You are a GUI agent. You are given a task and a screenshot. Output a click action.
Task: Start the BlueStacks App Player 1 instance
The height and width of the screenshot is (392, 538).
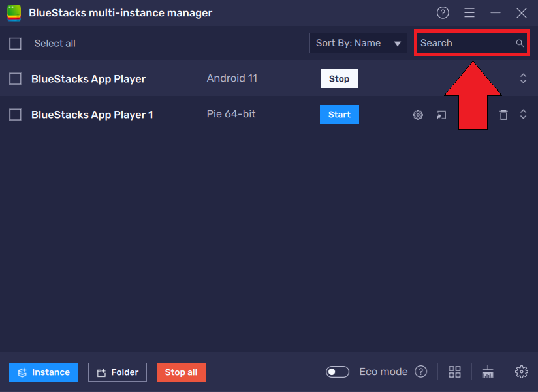point(339,114)
